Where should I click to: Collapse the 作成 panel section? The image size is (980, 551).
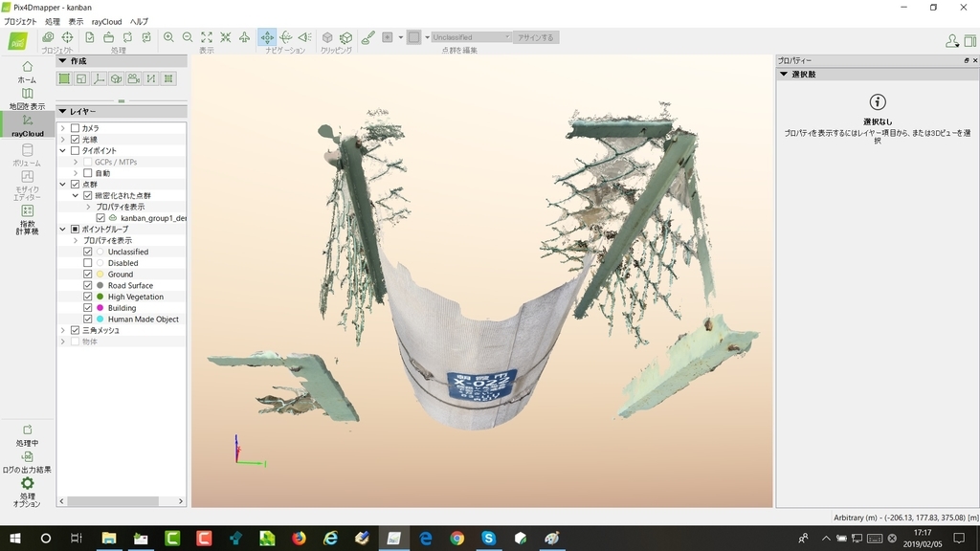pos(62,60)
